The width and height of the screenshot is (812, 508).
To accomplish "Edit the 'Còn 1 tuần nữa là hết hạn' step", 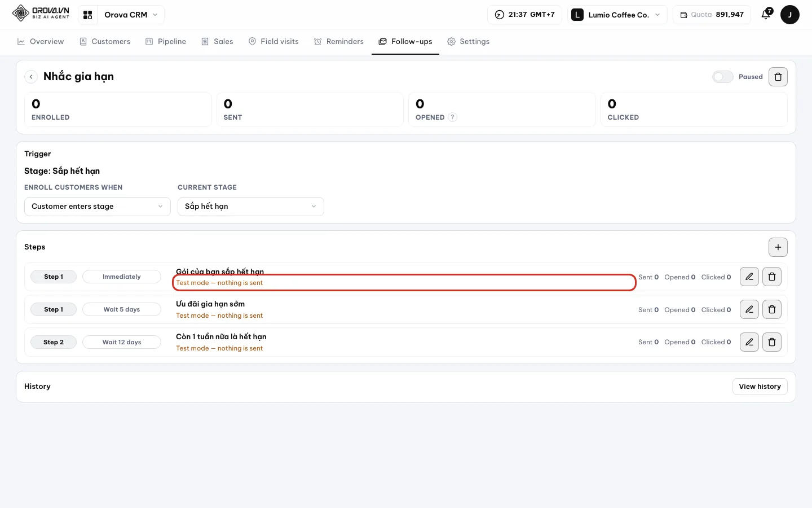I will point(749,342).
